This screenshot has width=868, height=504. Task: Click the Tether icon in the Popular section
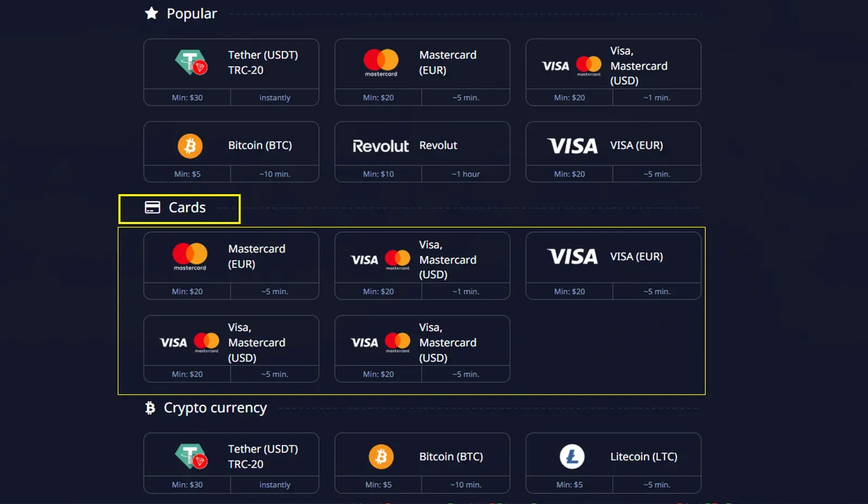click(x=190, y=62)
